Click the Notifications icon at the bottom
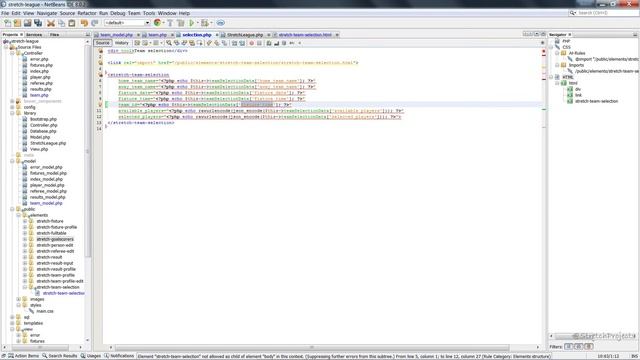This screenshot has height=360, width=640. tap(107, 356)
